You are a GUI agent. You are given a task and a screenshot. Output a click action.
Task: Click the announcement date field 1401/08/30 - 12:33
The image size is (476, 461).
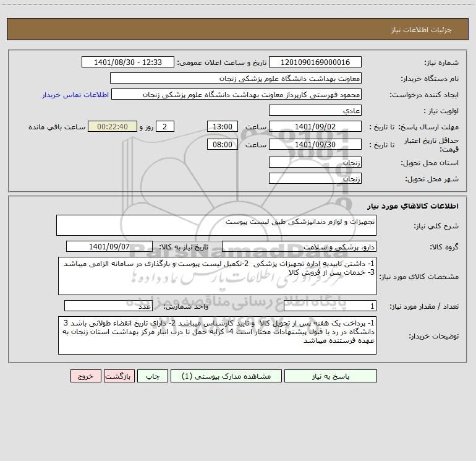tap(128, 62)
